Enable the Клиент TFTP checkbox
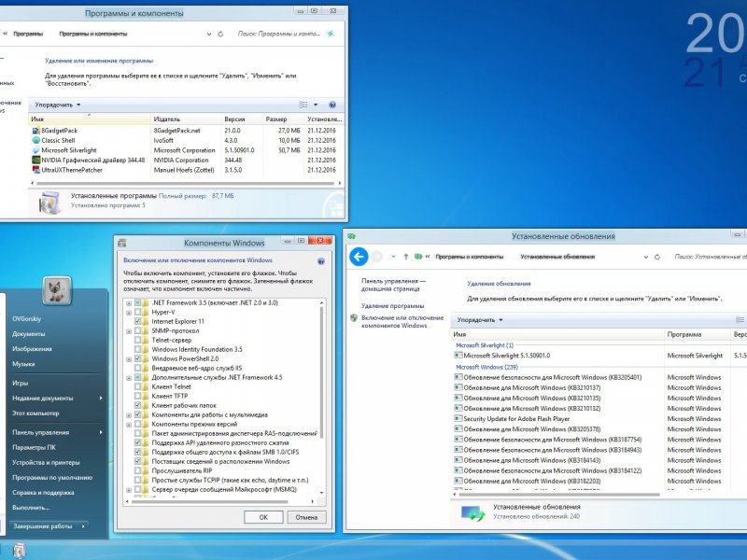The width and height of the screenshot is (747, 560). tap(137, 396)
